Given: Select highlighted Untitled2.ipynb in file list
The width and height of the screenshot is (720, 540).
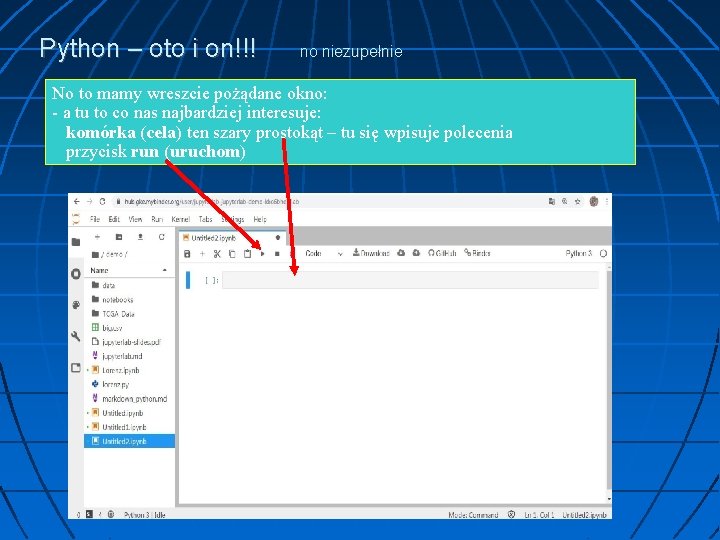Looking at the screenshot, I should coord(129,441).
